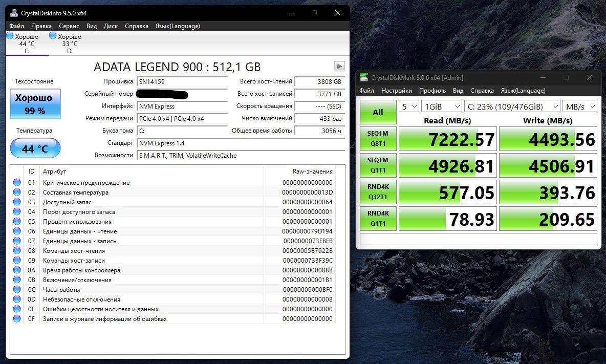Open units dropdown showing MB/s
This screenshot has height=364, width=606.
pyautogui.click(x=580, y=106)
